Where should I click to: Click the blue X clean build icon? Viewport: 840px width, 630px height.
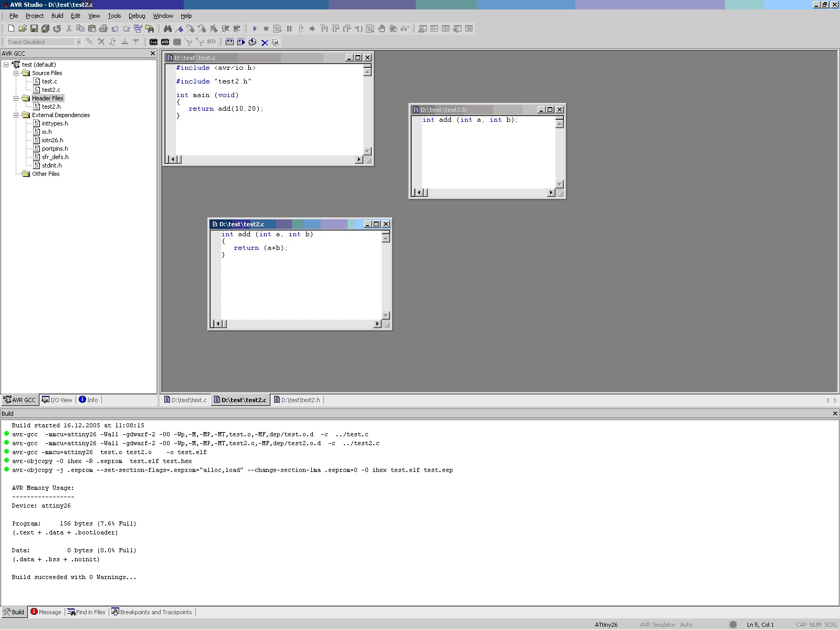265,42
